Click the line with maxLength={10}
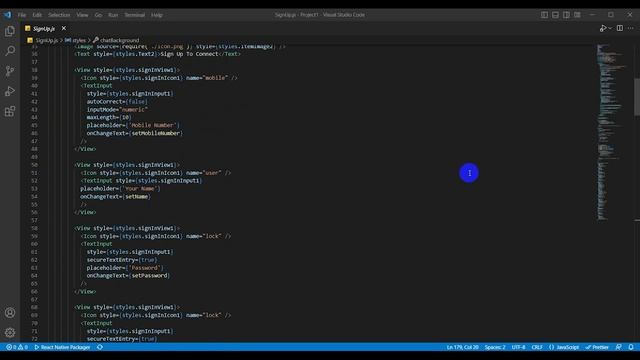 (x=109, y=117)
